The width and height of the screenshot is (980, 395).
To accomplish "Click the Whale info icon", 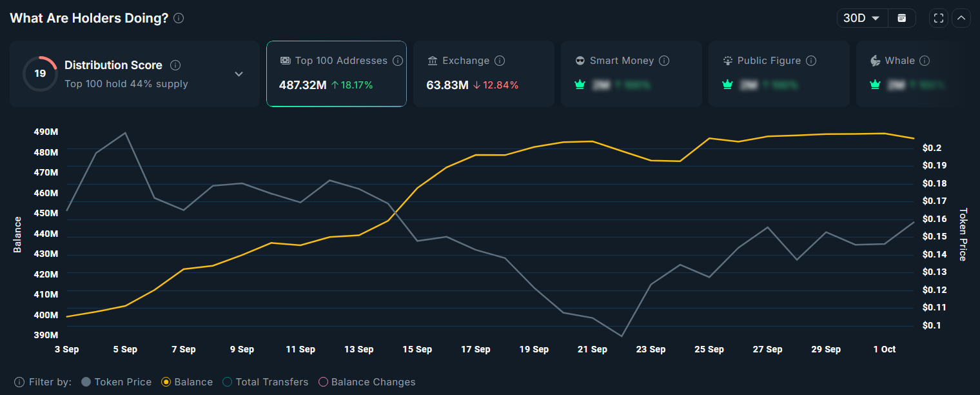I will [x=925, y=60].
